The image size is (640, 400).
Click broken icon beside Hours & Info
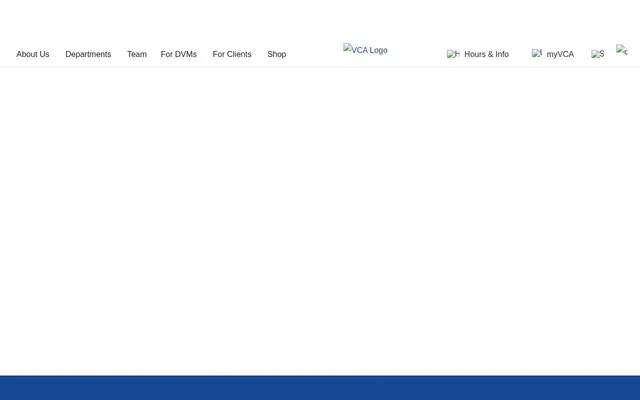[453, 54]
